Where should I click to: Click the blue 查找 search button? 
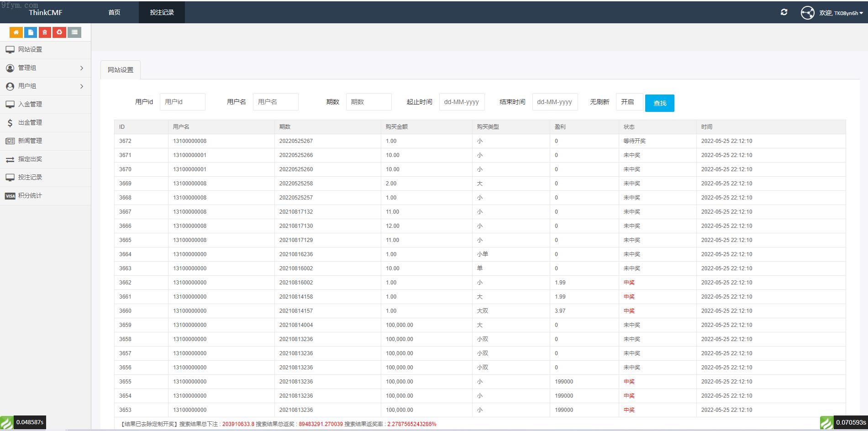click(659, 103)
